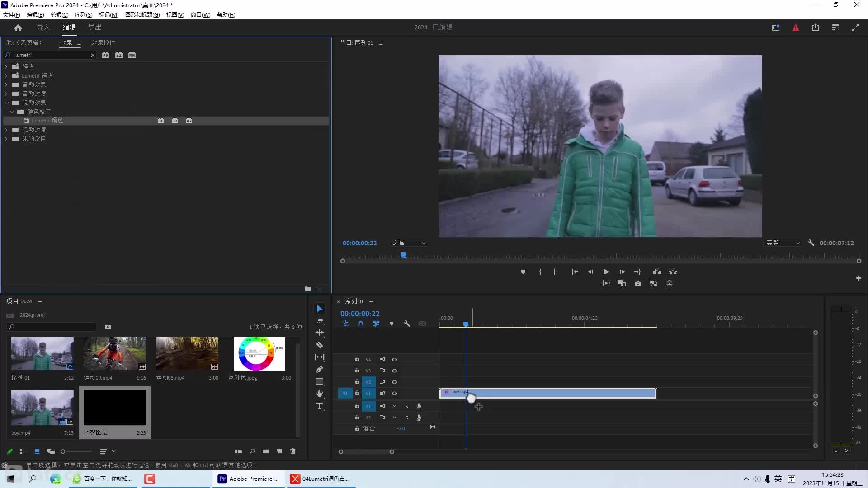Clear the lumetri search field
The height and width of the screenshot is (488, 868).
coord(93,55)
